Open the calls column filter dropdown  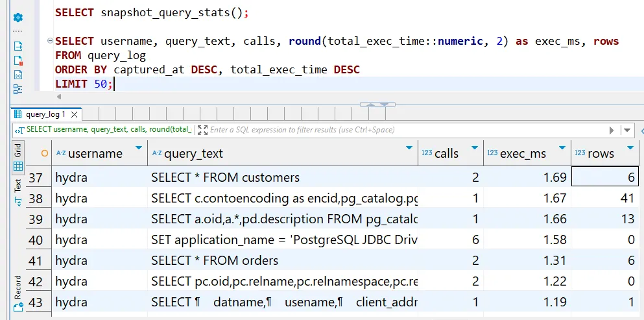(475, 147)
